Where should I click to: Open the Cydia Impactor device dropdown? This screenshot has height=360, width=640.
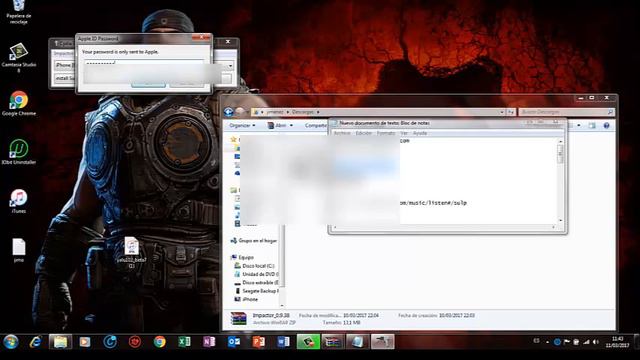click(x=231, y=66)
